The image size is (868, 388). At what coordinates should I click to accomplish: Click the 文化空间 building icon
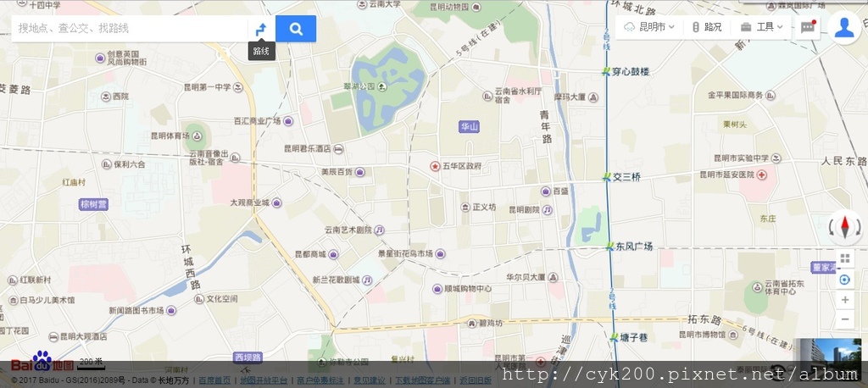point(199,299)
